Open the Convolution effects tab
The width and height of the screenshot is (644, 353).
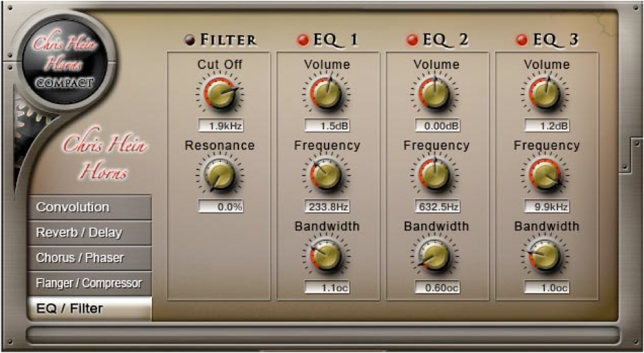pyautogui.click(x=89, y=208)
